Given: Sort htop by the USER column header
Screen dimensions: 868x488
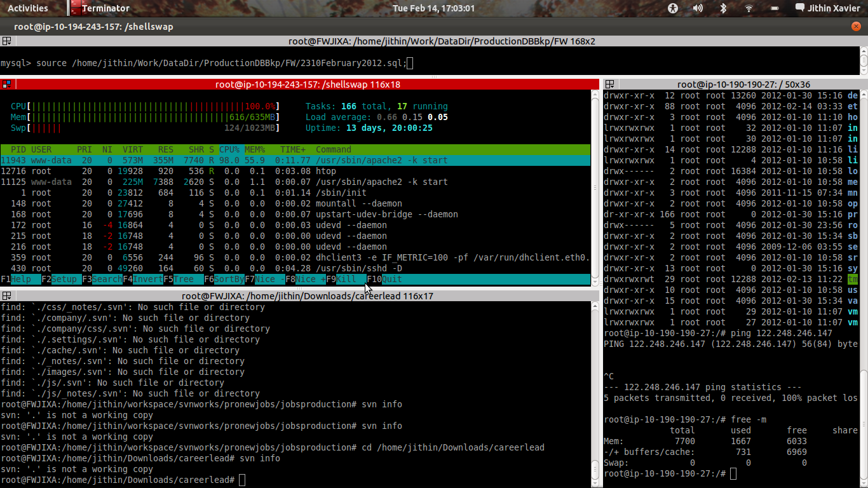Looking at the screenshot, I should coord(41,149).
